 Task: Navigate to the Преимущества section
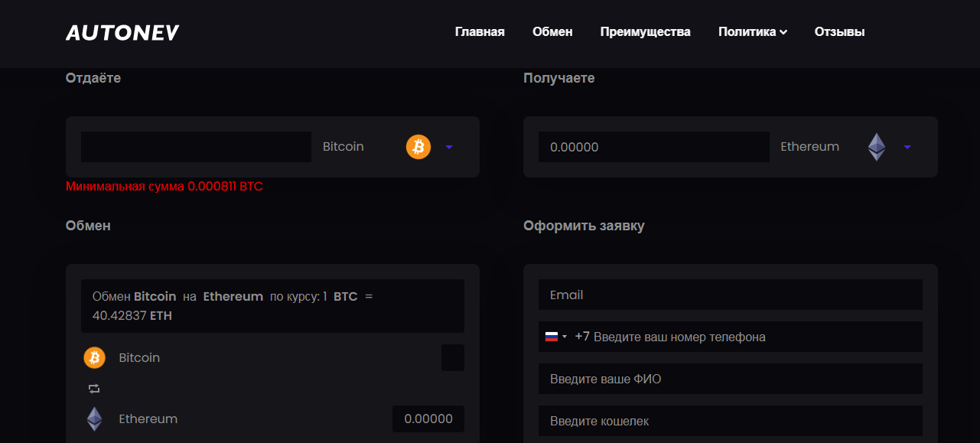coord(645,32)
